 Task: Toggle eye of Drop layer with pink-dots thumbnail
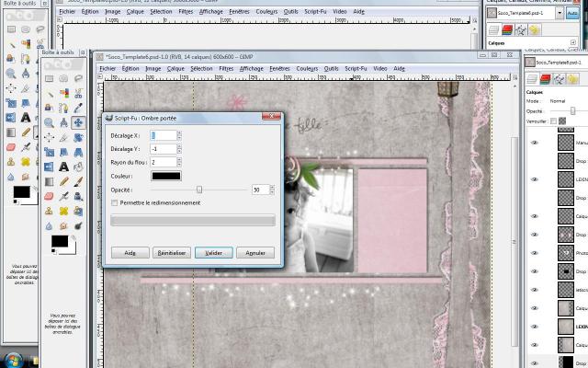click(x=535, y=235)
